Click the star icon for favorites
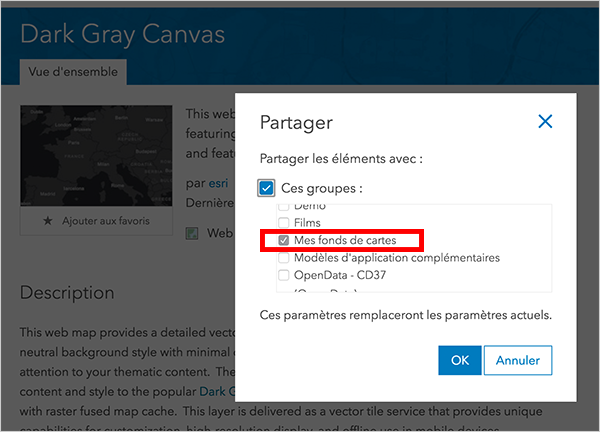Viewport: 600px width, 432px height. tap(47, 220)
